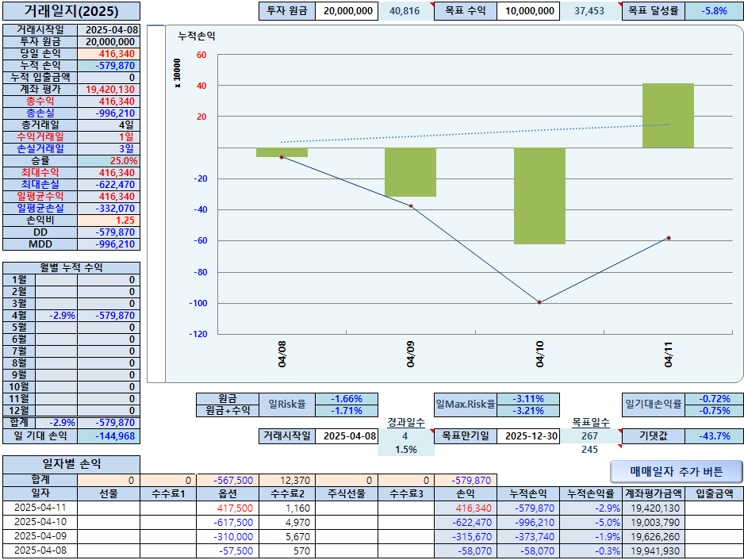Click the 4월 monthly value -579,870
The image size is (744, 560).
109,316
